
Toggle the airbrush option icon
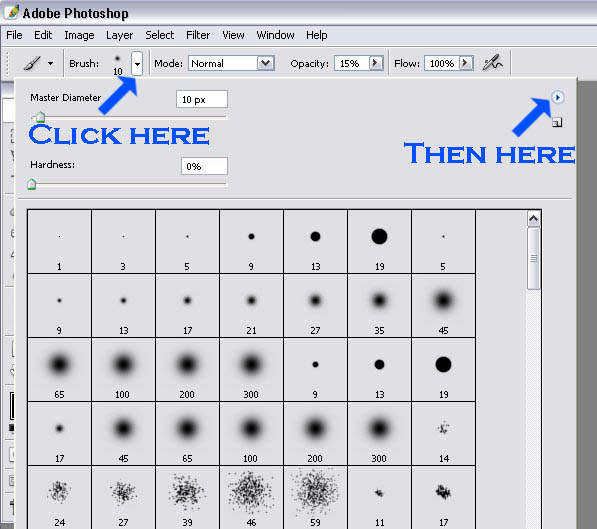click(492, 63)
